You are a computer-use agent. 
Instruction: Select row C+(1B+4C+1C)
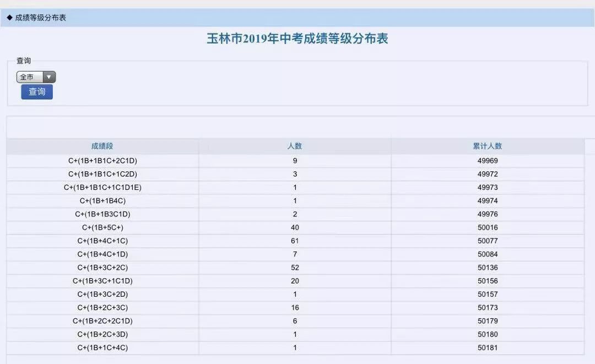295,241
